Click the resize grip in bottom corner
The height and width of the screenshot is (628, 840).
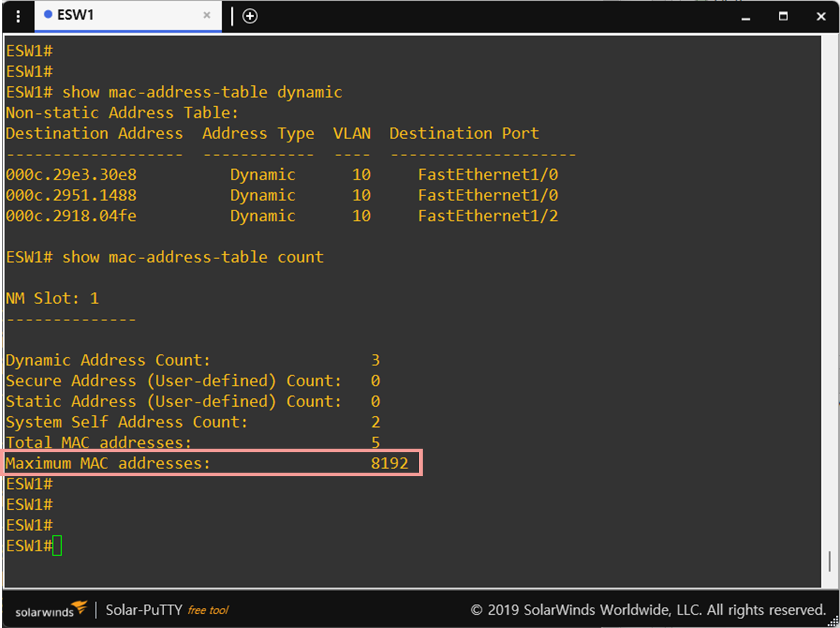tap(833, 621)
